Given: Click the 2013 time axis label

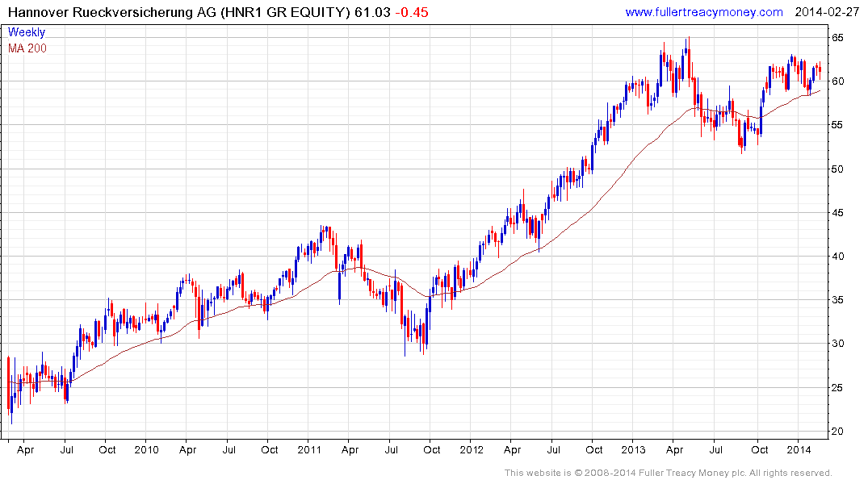Looking at the screenshot, I should click(633, 449).
